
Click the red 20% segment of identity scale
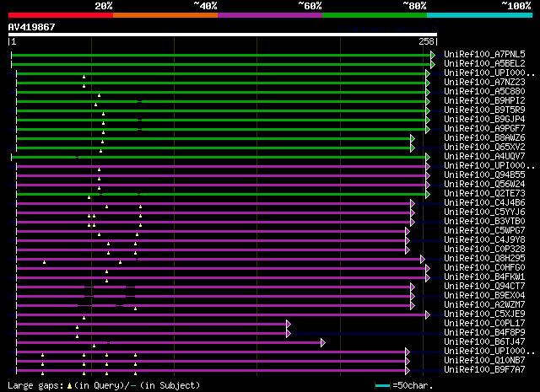61,15
